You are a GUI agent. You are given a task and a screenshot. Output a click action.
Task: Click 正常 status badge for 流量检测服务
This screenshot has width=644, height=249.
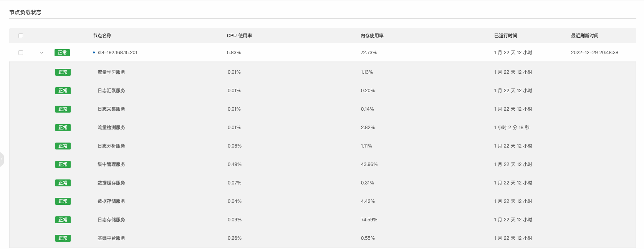click(63, 128)
